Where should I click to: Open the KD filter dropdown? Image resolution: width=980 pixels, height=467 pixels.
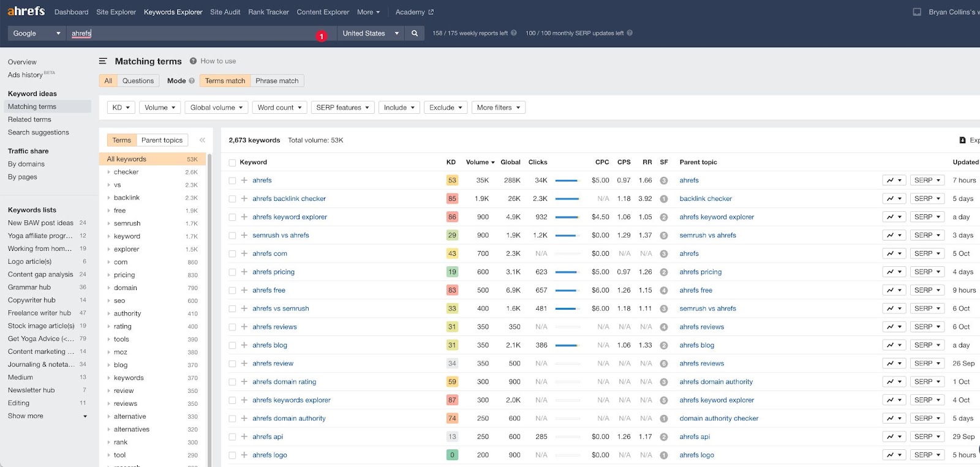[121, 108]
